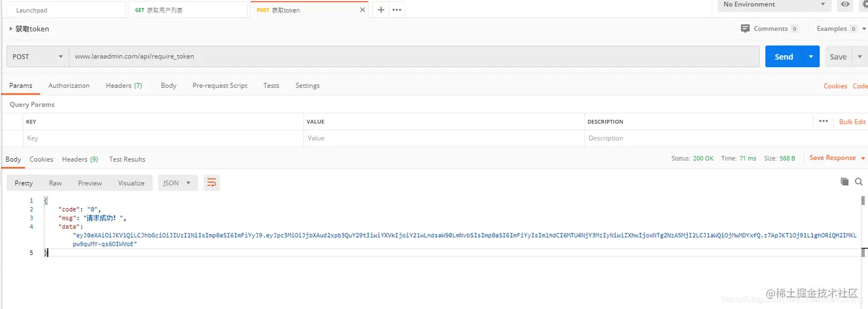Open the No Environment dropdown
Viewport: 868px width, 309px height.
[774, 5]
